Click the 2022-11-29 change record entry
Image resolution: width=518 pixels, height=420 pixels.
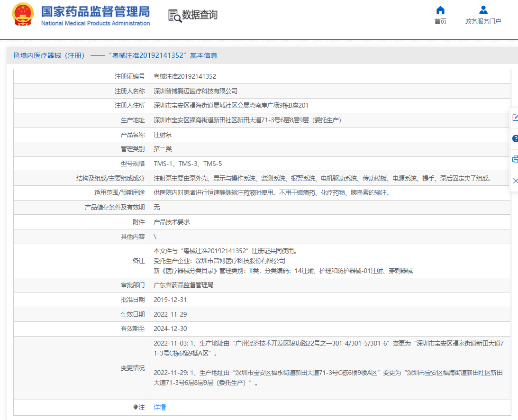(x=328, y=378)
